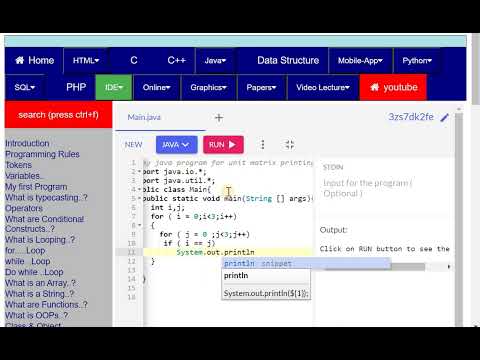
Task: Click the NEW button in editor toolbar
Action: [133, 145]
